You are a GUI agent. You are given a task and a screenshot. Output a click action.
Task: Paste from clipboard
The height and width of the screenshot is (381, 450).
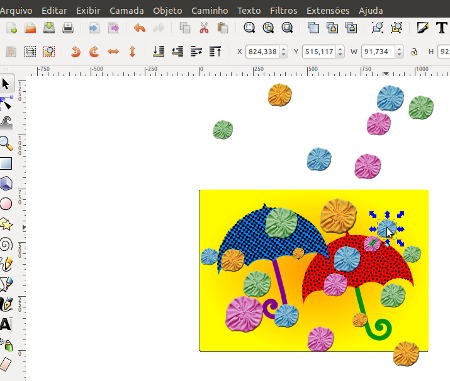pos(223,28)
